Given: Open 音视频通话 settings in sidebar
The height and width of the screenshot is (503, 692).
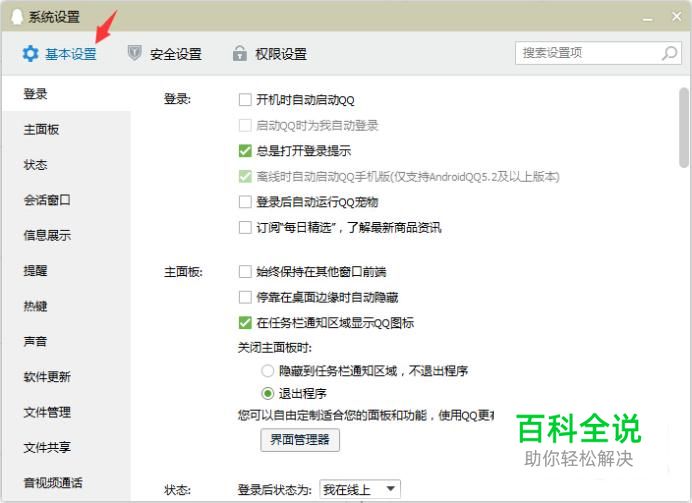Looking at the screenshot, I should [x=67, y=483].
